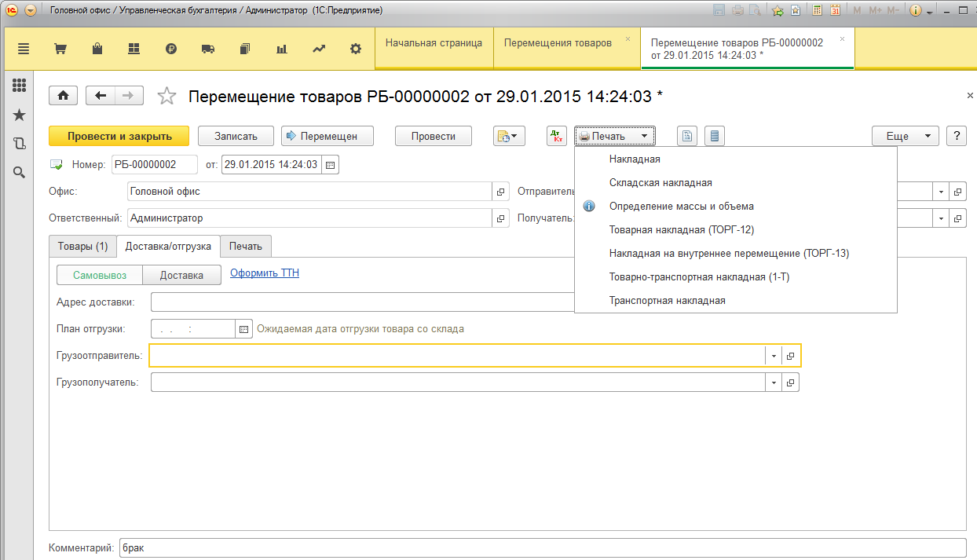This screenshot has width=977, height=560.
Task: Expand the Грузоотправитель dropdown arrow
Action: 774,356
